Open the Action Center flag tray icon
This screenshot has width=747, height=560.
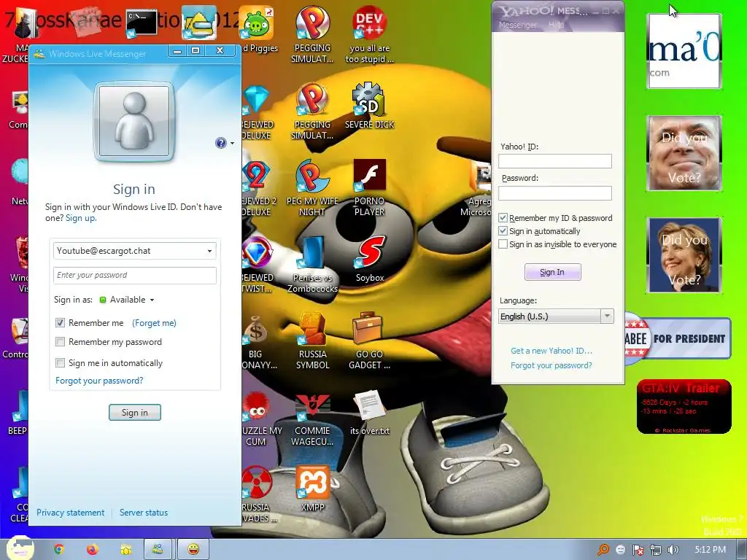tap(638, 550)
